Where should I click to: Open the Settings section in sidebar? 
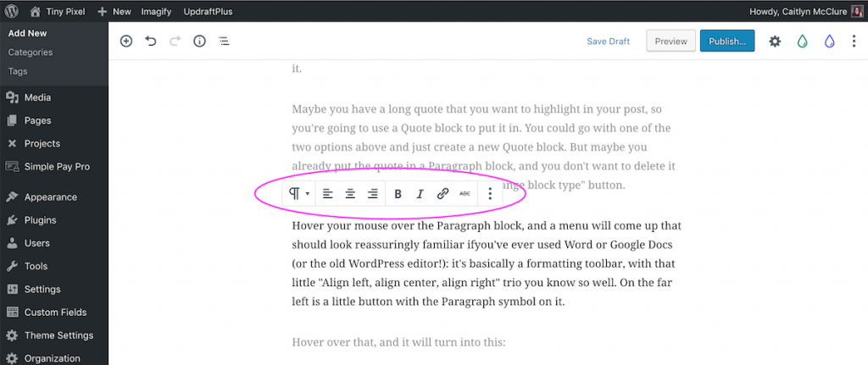click(42, 290)
